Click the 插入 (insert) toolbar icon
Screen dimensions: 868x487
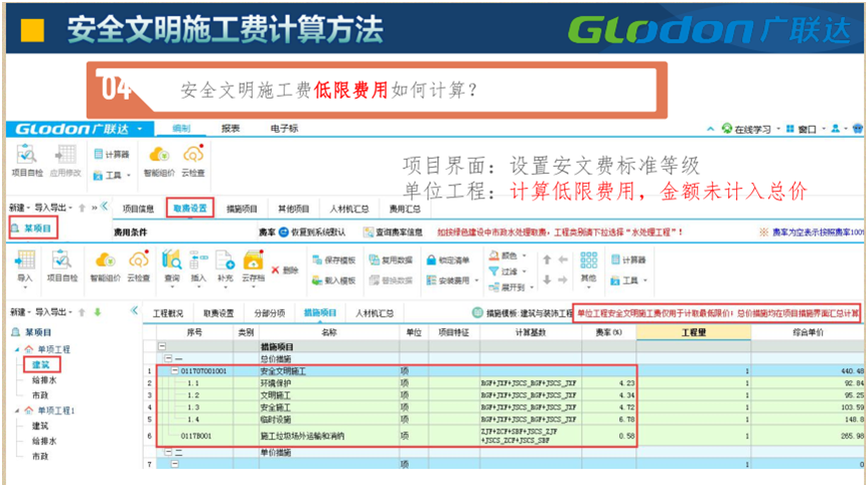[x=198, y=261]
